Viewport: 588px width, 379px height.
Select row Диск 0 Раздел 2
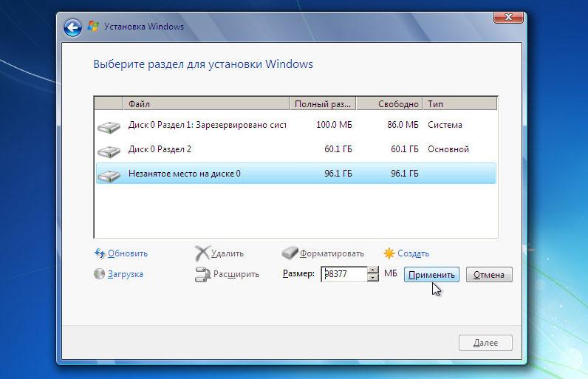[296, 149]
